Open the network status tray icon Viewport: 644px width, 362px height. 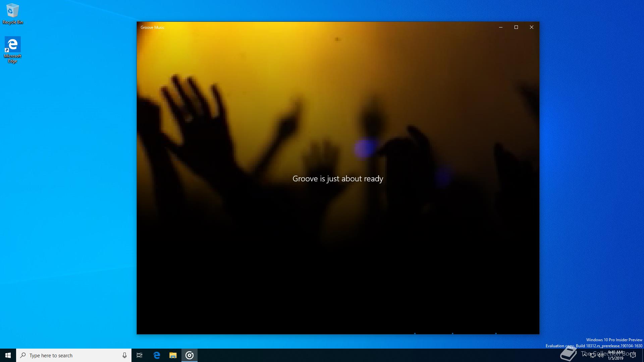pyautogui.click(x=593, y=355)
